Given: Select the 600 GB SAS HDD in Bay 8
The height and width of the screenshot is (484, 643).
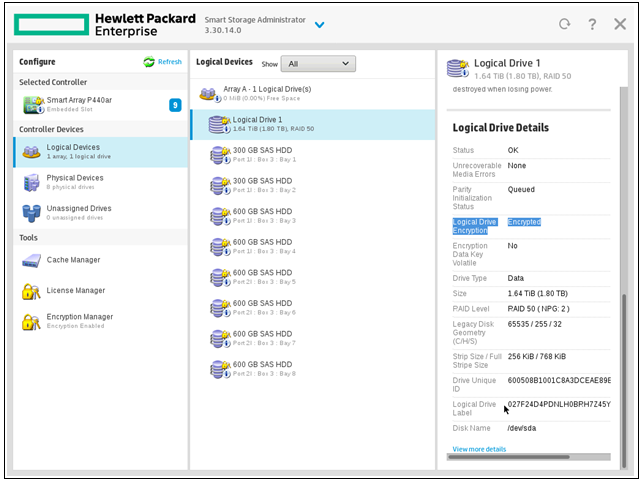Looking at the screenshot, I should [312, 369].
